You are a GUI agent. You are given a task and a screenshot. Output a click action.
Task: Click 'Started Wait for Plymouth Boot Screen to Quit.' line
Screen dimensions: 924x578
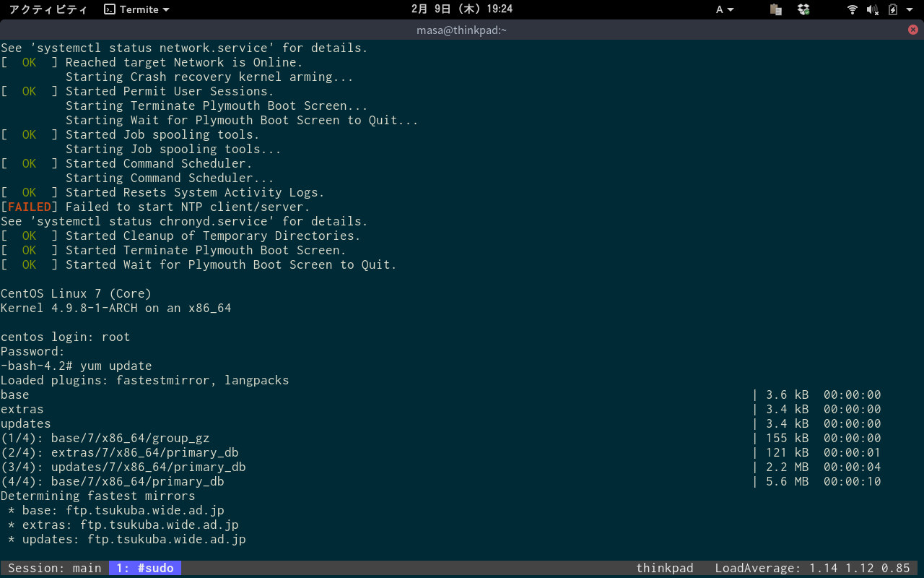coord(231,264)
